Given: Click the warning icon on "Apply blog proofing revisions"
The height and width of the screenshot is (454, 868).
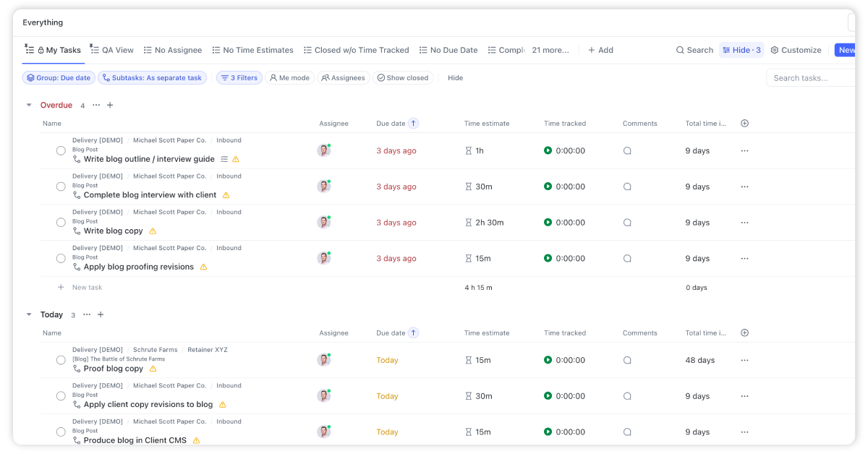Looking at the screenshot, I should pyautogui.click(x=203, y=267).
